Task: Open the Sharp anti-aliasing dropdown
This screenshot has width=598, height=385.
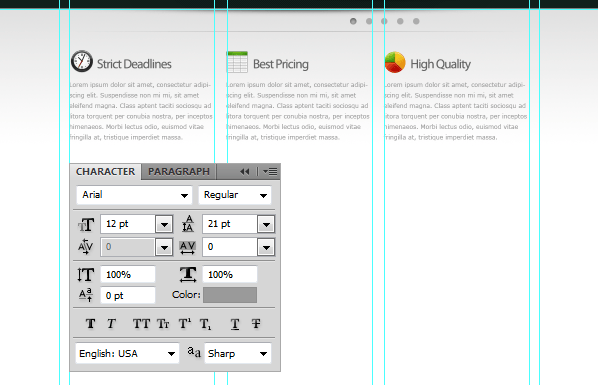Action: (x=238, y=353)
